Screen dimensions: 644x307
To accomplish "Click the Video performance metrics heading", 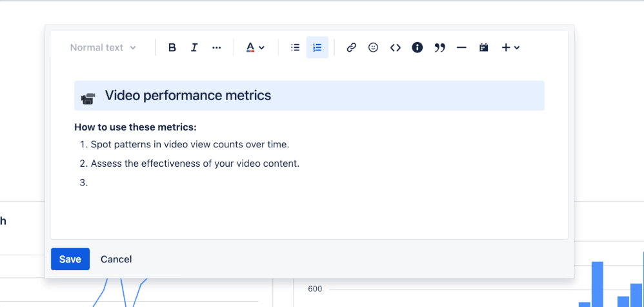I will (188, 96).
